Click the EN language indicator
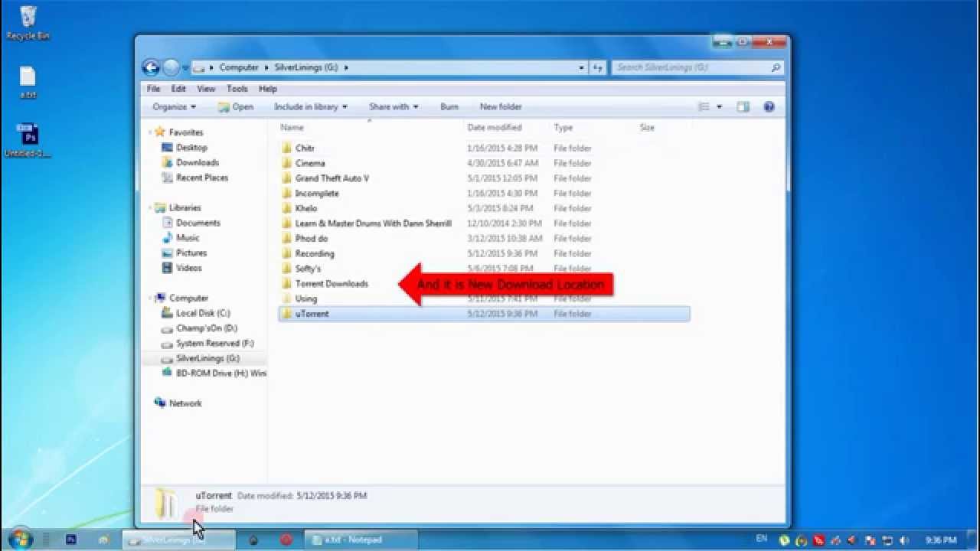The width and height of the screenshot is (980, 551). (x=761, y=540)
